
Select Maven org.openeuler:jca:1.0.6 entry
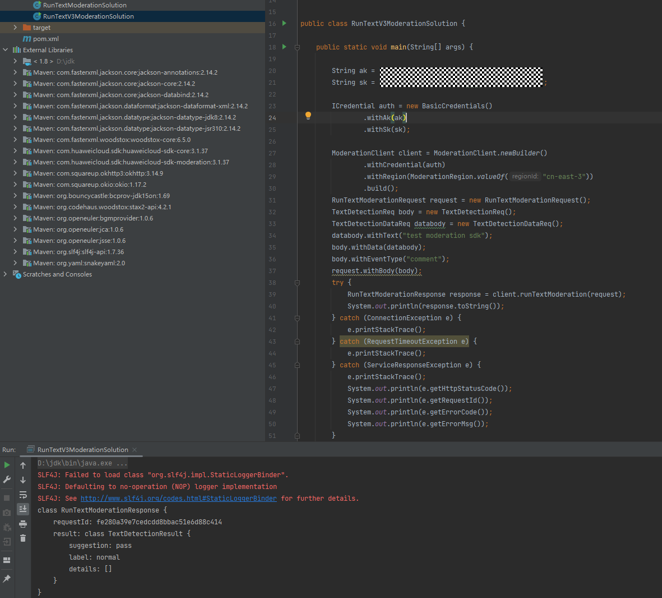pyautogui.click(x=78, y=229)
